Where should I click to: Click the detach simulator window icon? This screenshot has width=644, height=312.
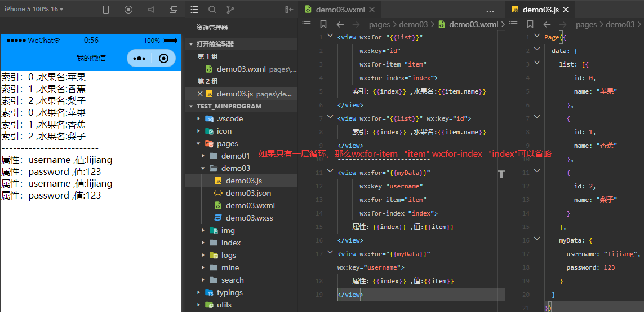tap(173, 10)
